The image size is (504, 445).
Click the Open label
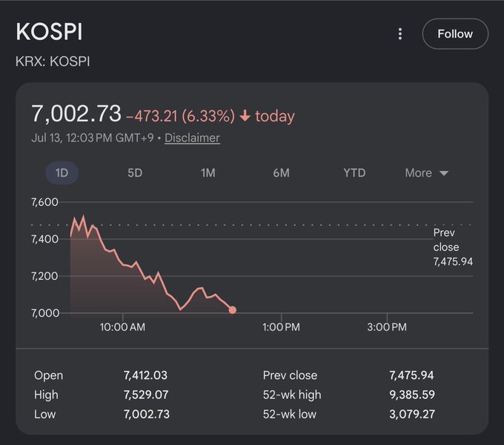coord(48,375)
